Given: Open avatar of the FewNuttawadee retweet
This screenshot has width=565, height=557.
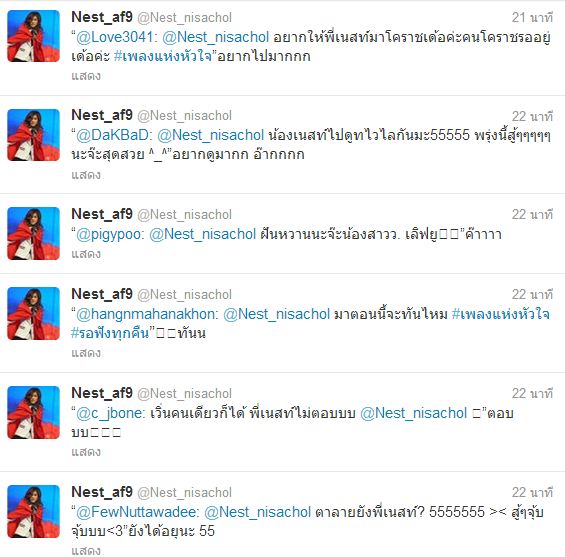Looking at the screenshot, I should tap(34, 512).
